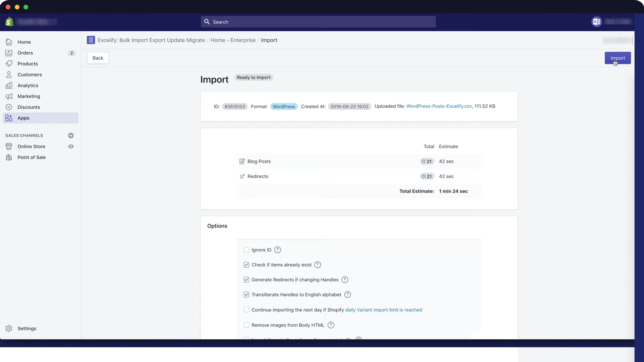Uncheck Transliterate Handles to English alphabet
644x362 pixels.
246,295
